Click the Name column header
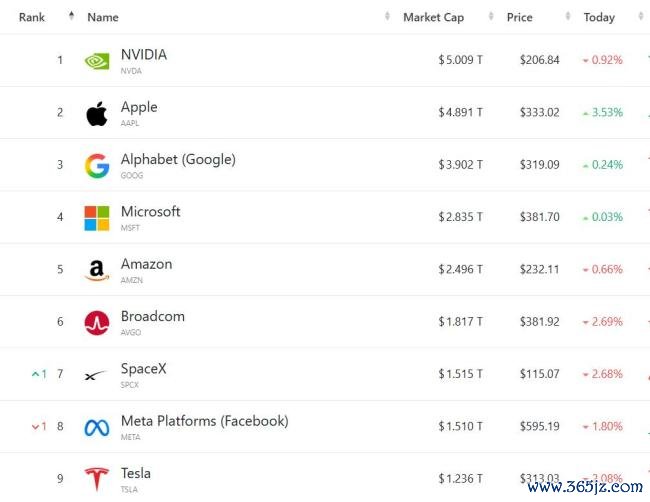This screenshot has height=502, width=650. [103, 17]
